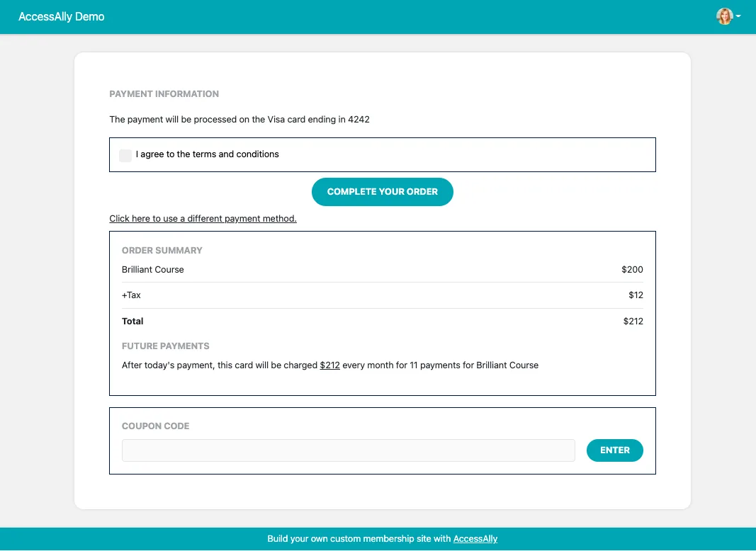Click the +Tax row label
This screenshot has width=756, height=551.
coord(131,295)
